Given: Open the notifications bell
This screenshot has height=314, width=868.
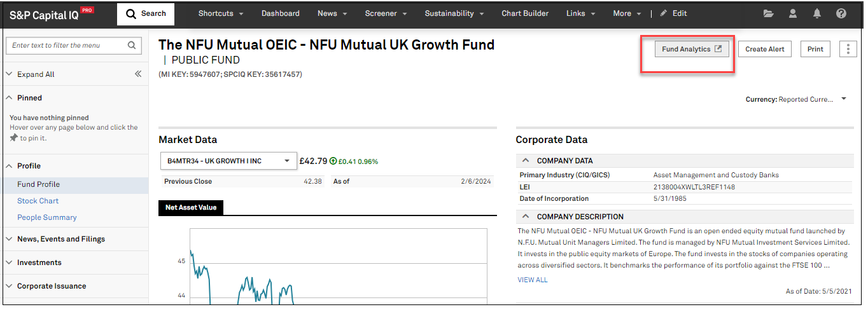Looking at the screenshot, I should (817, 13).
